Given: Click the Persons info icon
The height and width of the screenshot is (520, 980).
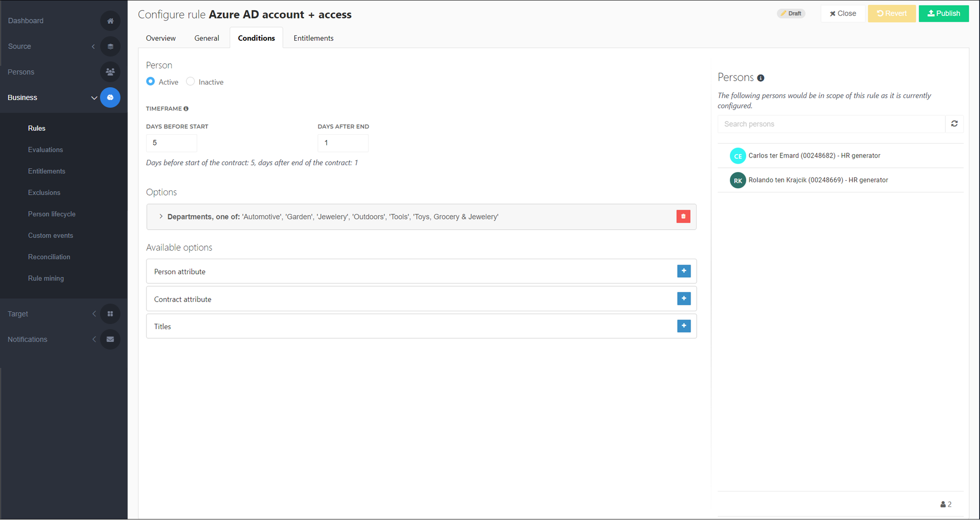Looking at the screenshot, I should 761,78.
